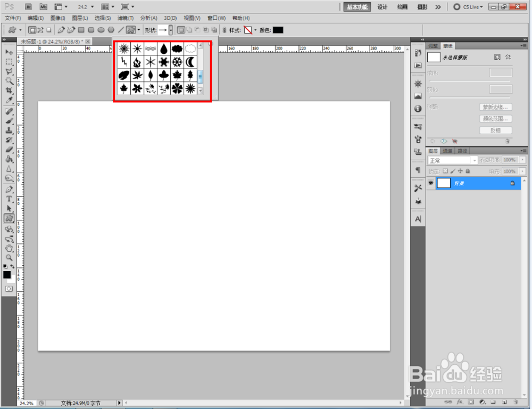The width and height of the screenshot is (532, 409).
Task: Open the 图层(L) menu
Action: coord(80,18)
